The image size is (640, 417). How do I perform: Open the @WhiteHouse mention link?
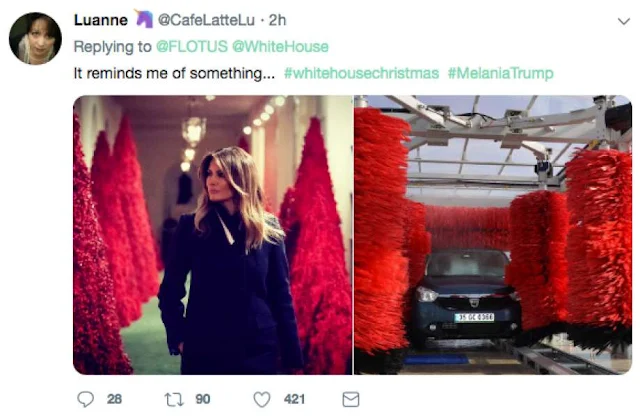click(x=280, y=47)
